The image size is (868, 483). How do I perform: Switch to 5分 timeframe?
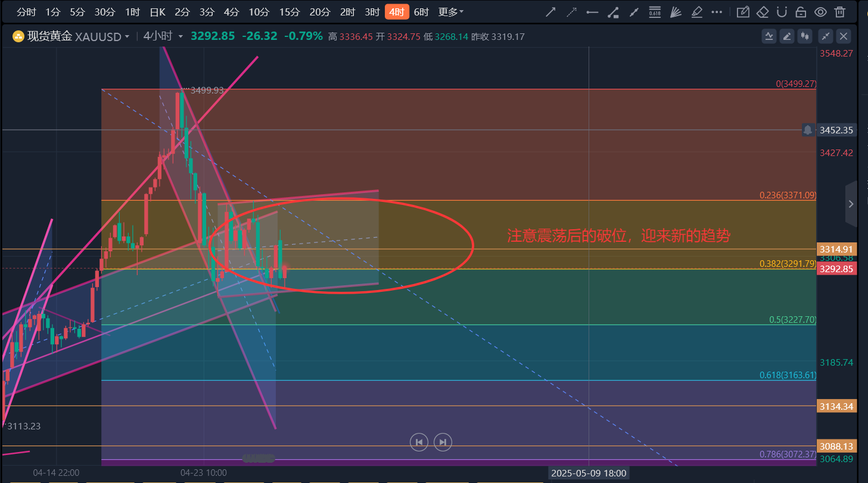pyautogui.click(x=77, y=12)
